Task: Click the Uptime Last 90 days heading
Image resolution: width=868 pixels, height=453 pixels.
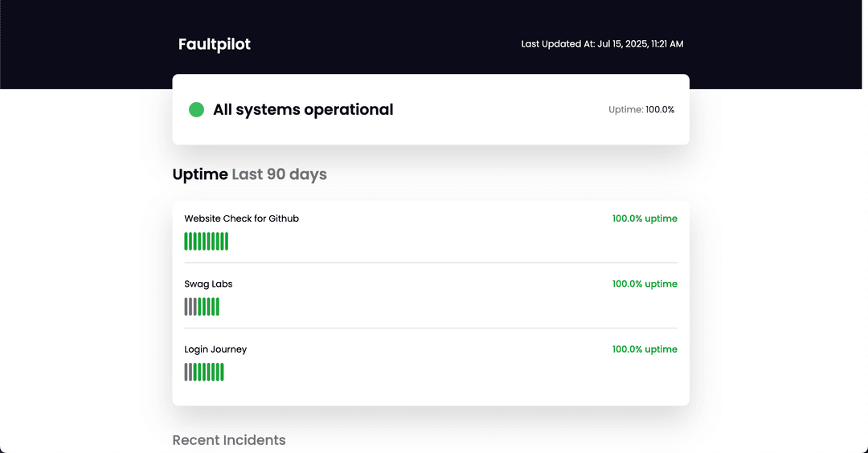Action: point(249,174)
